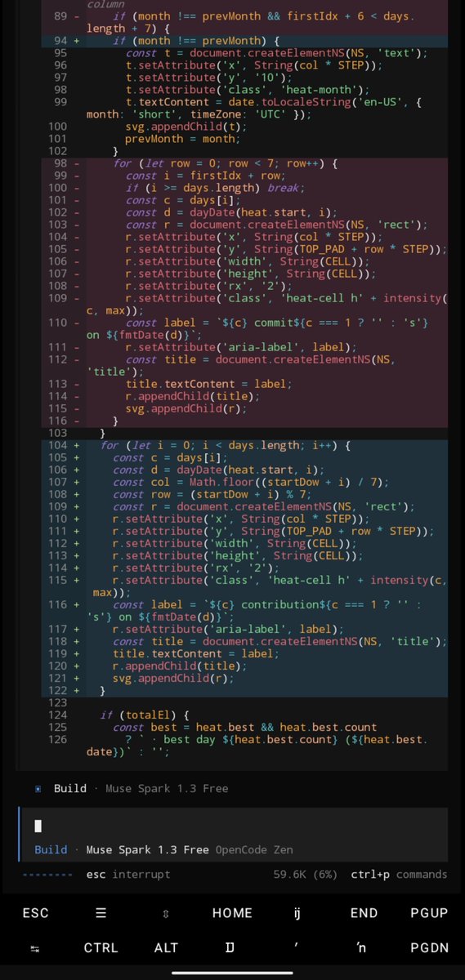Click removed line 110 with the 'commit' label template
This screenshot has height=980, width=465.
click(244, 329)
